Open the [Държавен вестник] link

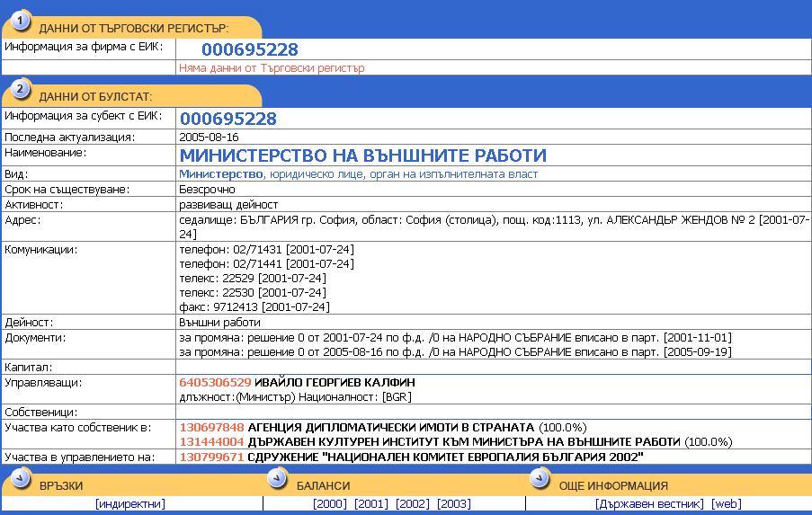(649, 503)
